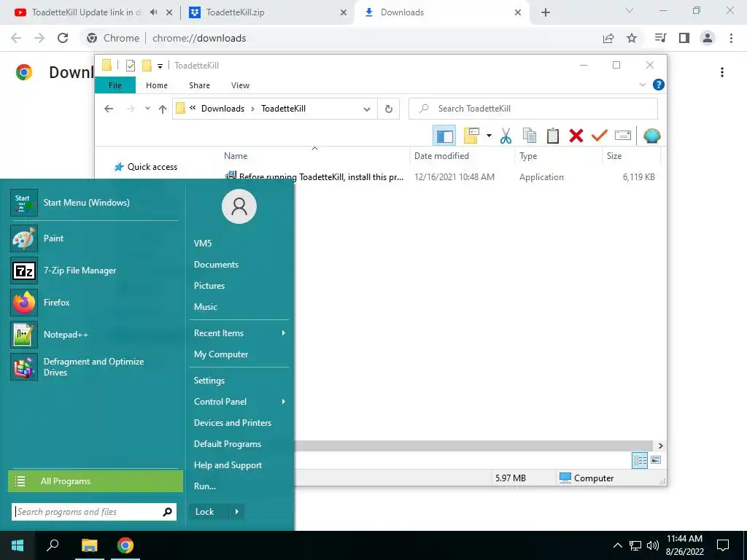Viewport: 747px width, 560px height.
Task: Bookmark this page with star icon
Action: coord(632,38)
